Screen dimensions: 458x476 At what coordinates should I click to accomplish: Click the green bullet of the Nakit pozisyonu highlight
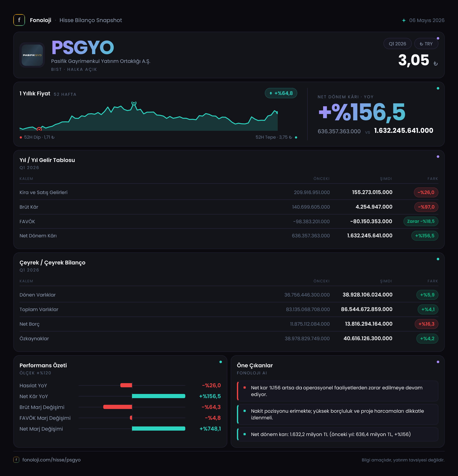pyautogui.click(x=245, y=411)
